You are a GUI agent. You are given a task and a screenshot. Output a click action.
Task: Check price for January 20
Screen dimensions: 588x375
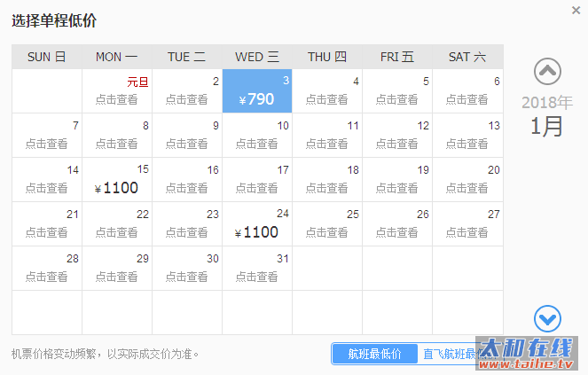click(x=467, y=180)
